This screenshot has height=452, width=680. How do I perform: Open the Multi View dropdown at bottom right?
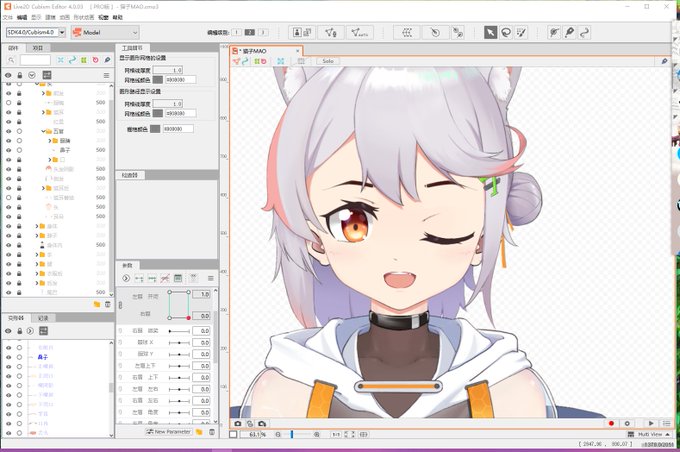click(x=649, y=434)
